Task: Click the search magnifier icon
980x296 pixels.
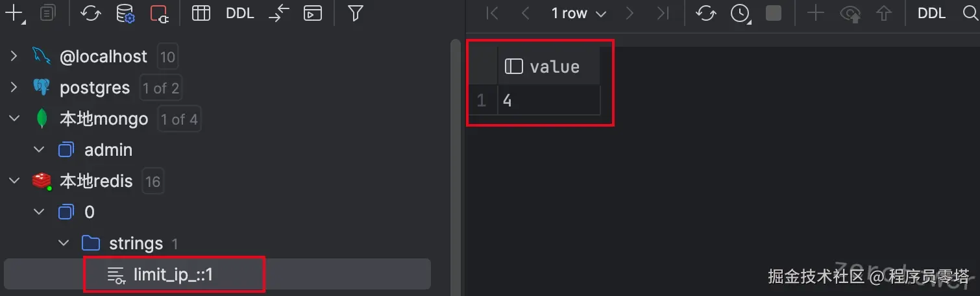Action: (969, 13)
